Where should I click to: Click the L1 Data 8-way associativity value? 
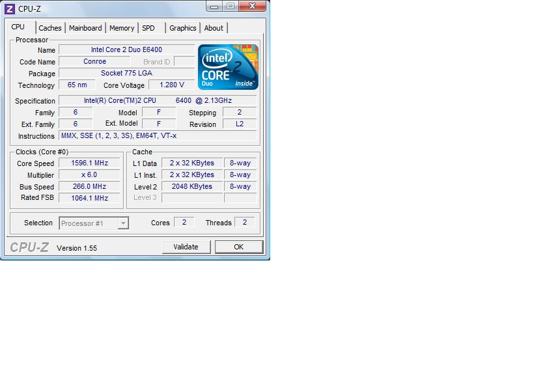240,163
